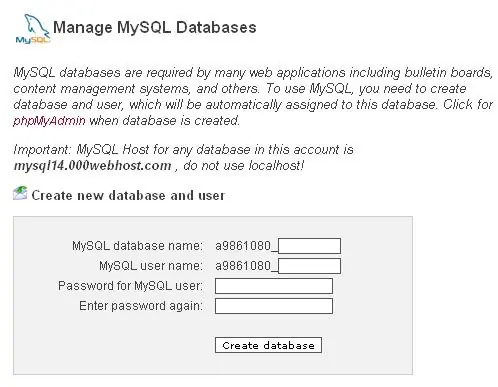
Task: Focus the MySQL database name field
Action: click(309, 246)
